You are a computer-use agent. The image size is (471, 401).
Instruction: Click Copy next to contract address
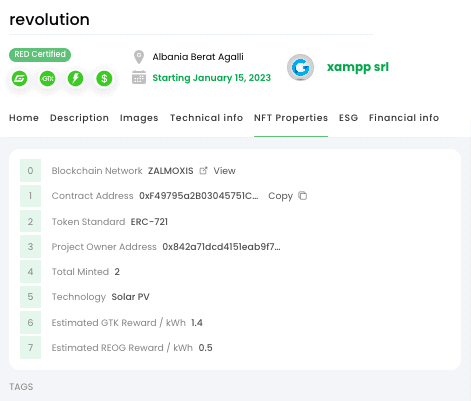click(x=280, y=196)
